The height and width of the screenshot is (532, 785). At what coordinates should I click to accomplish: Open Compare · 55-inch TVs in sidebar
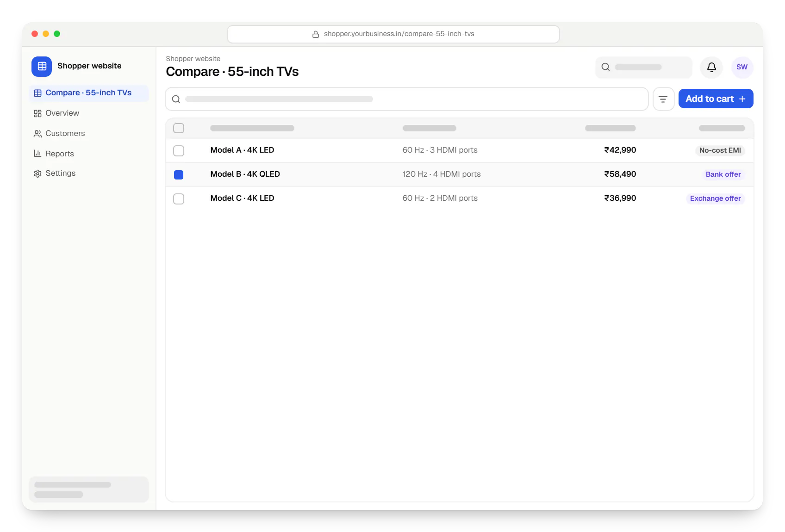pyautogui.click(x=89, y=93)
